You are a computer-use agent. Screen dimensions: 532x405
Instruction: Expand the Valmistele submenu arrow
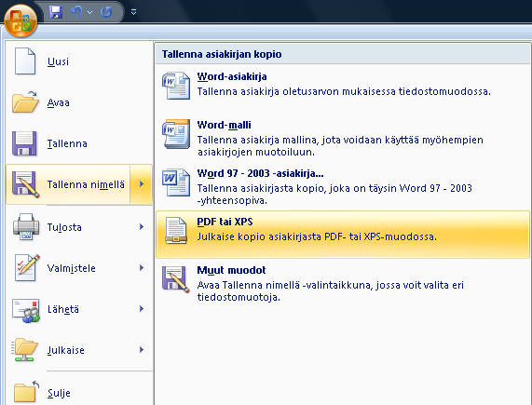142,268
